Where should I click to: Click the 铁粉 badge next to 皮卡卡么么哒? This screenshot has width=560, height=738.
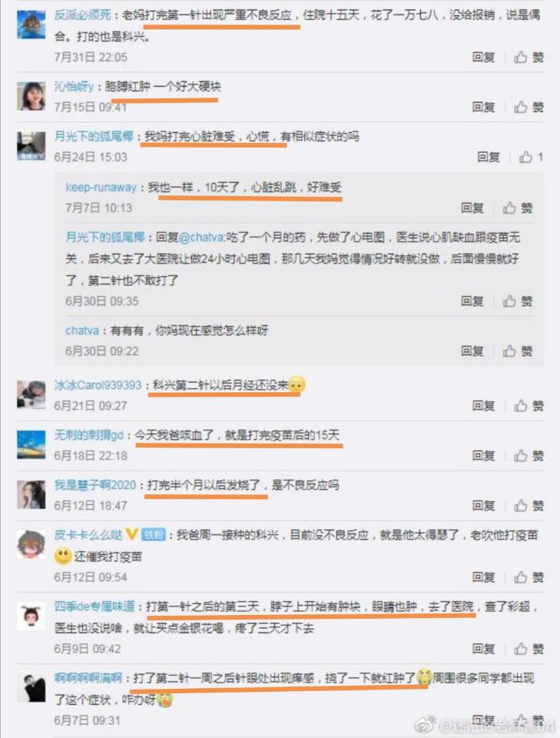(x=154, y=535)
